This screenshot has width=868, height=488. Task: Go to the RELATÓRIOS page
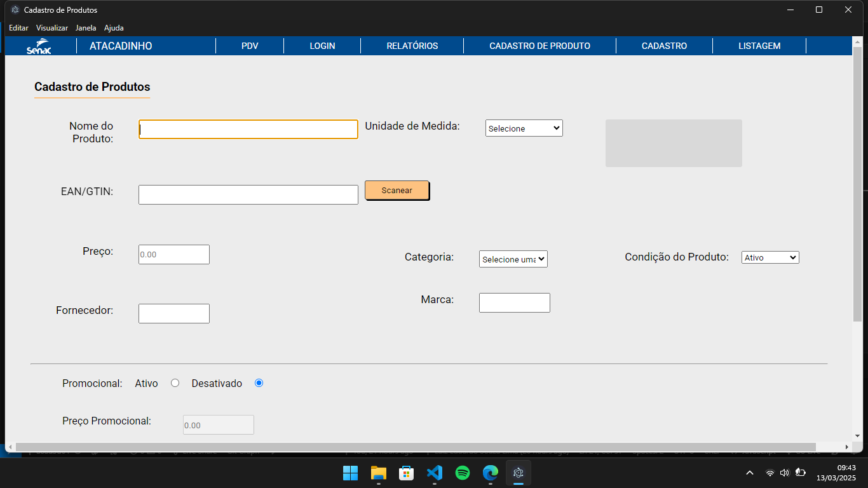412,46
